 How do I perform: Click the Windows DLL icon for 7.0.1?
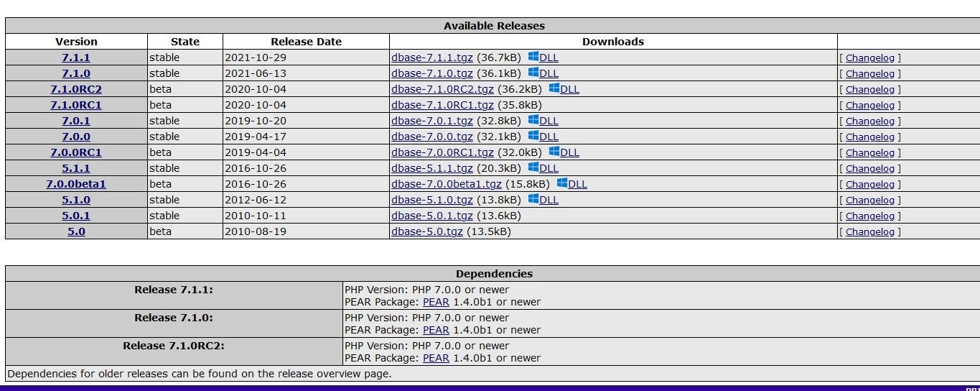coord(533,120)
